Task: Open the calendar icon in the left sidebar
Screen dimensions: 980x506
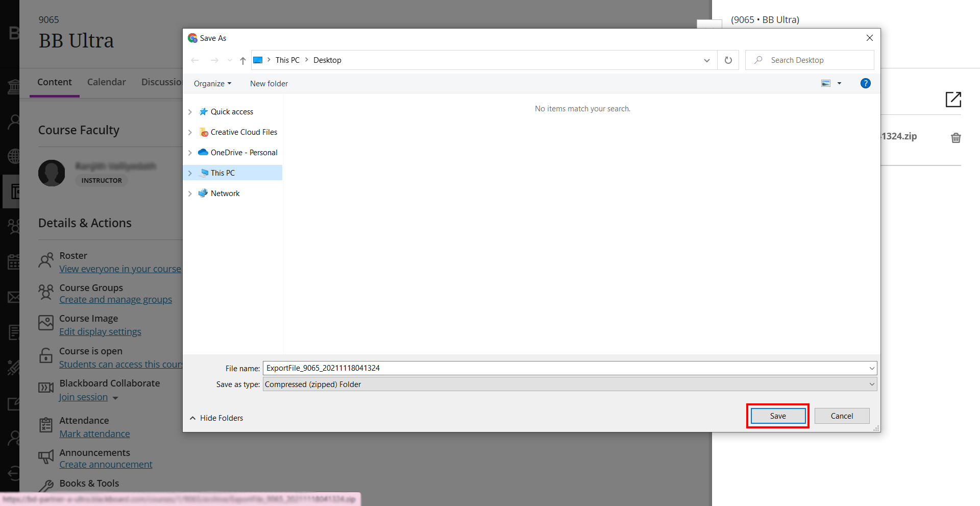Action: tap(13, 262)
